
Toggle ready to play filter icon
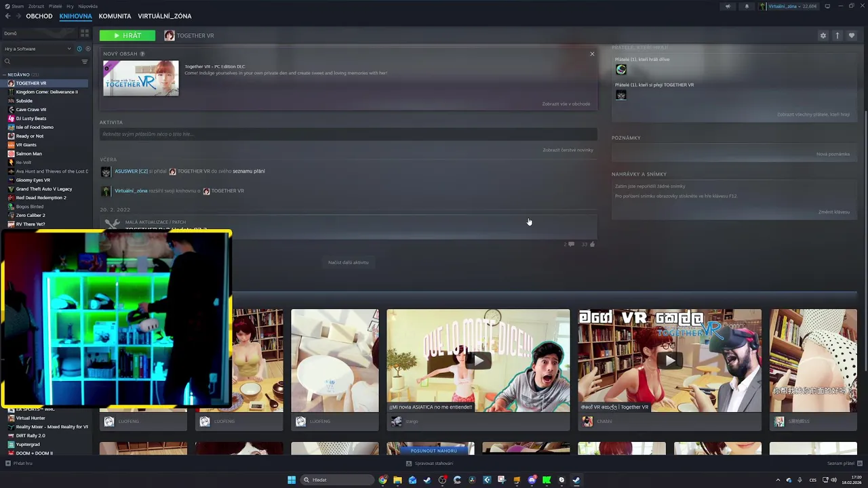[87, 49]
